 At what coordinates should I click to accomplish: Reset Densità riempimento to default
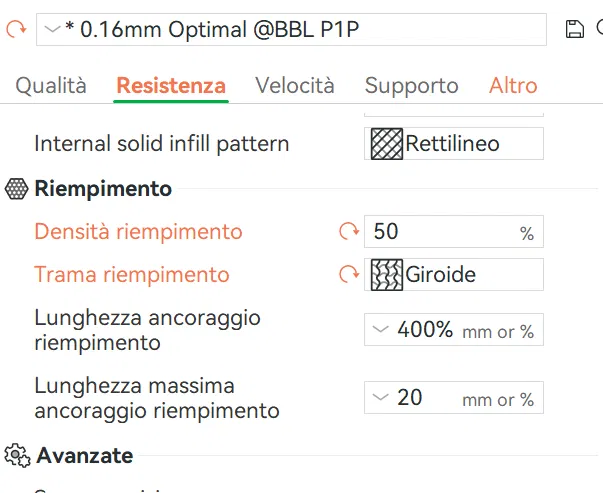(x=348, y=232)
